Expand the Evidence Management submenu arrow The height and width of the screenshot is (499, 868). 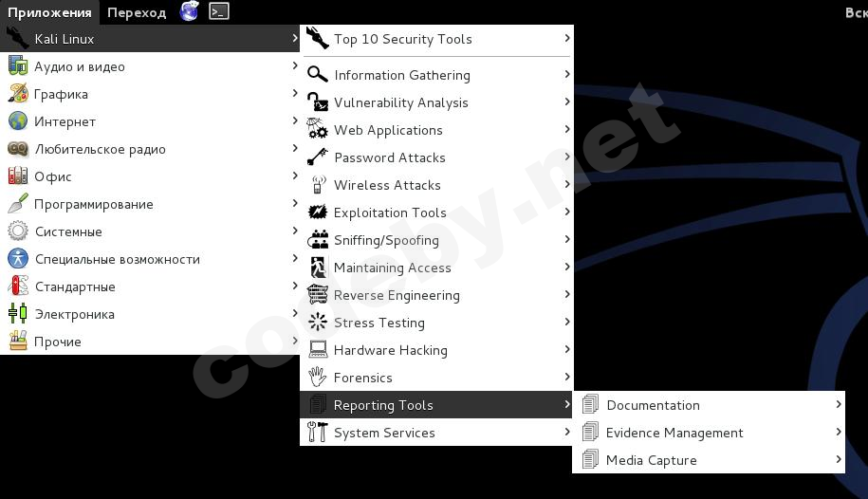point(839,433)
